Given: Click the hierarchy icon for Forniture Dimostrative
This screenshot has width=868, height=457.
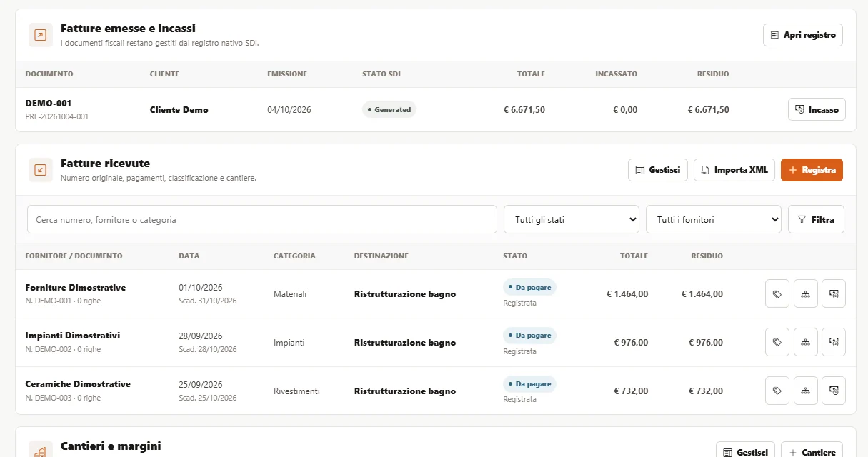Looking at the screenshot, I should [x=806, y=293].
